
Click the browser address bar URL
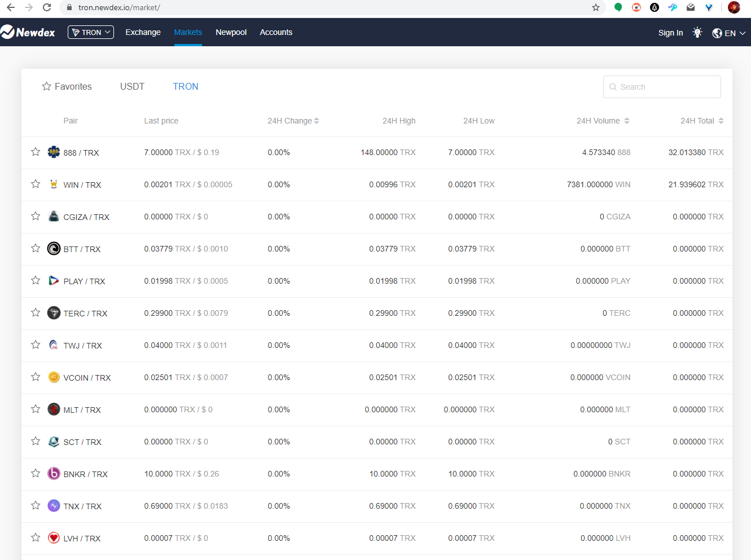pyautogui.click(x=119, y=7)
